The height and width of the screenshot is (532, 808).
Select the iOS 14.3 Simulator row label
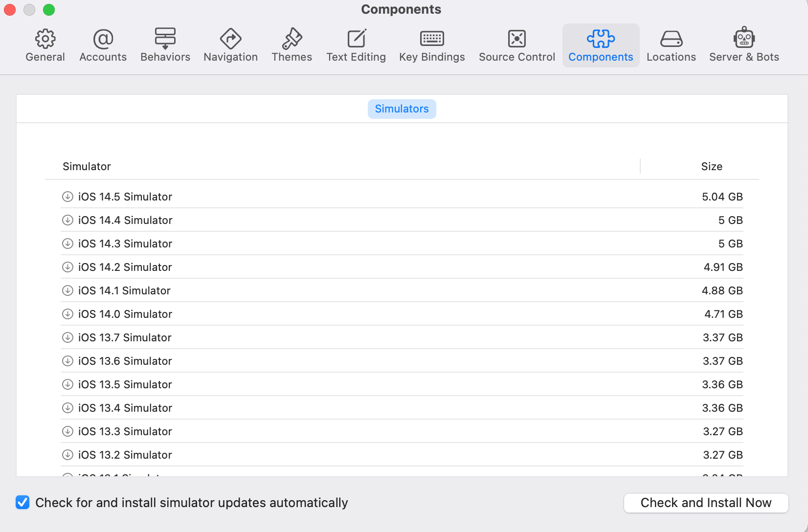tap(125, 244)
